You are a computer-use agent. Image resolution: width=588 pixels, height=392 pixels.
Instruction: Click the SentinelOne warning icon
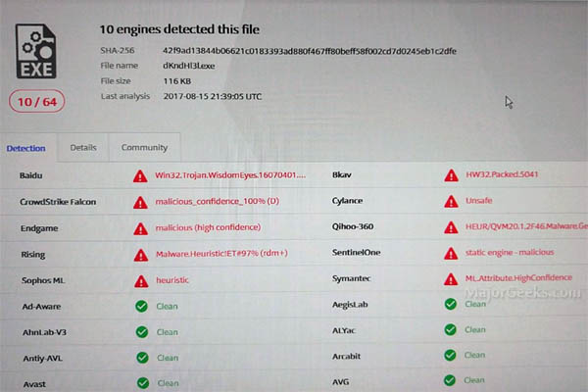[451, 253]
